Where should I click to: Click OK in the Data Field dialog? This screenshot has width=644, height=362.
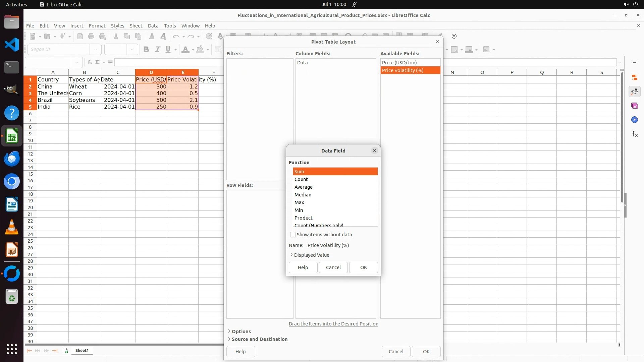click(363, 267)
